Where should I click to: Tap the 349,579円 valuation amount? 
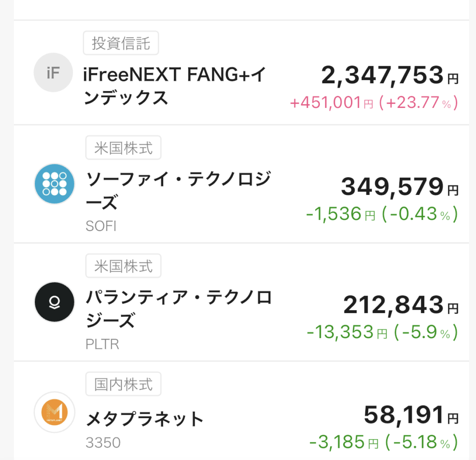coord(399,187)
